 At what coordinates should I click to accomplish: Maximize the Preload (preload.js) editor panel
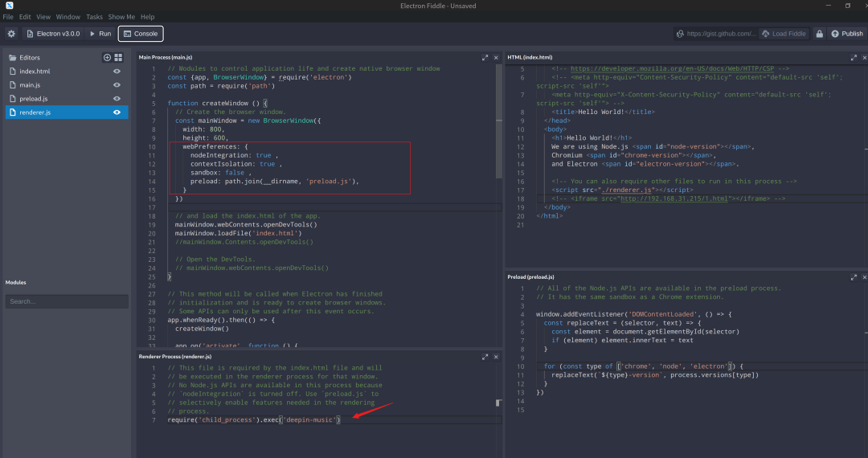(x=854, y=277)
